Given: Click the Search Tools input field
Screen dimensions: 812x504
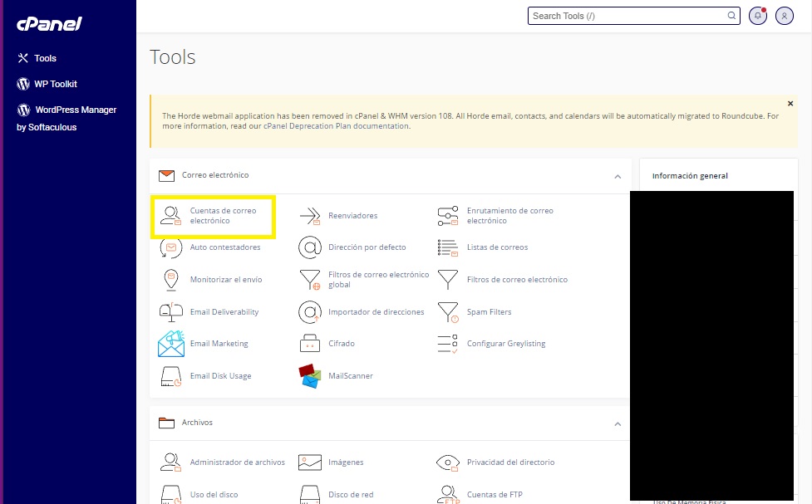Looking at the screenshot, I should (627, 16).
